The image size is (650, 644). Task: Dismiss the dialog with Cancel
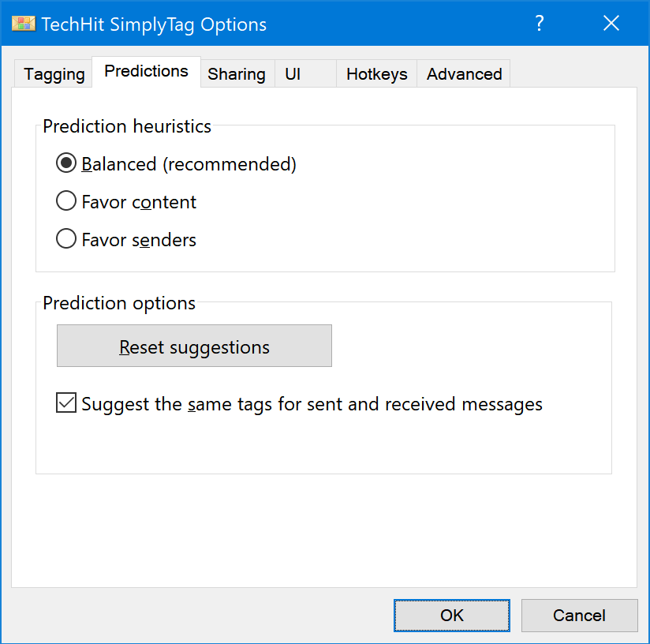coord(579,616)
